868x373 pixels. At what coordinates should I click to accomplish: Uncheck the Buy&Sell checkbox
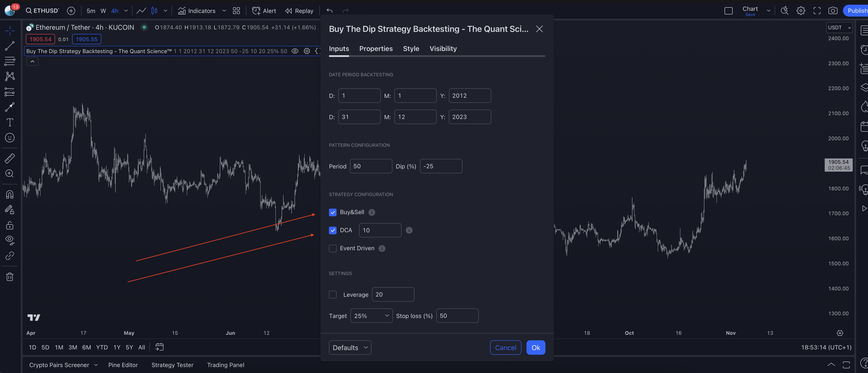(333, 212)
